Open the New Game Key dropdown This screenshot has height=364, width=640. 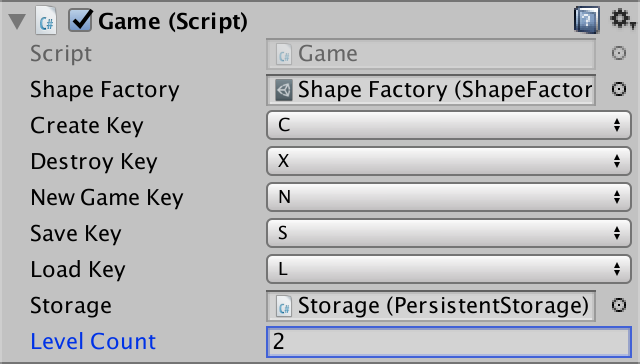point(449,197)
